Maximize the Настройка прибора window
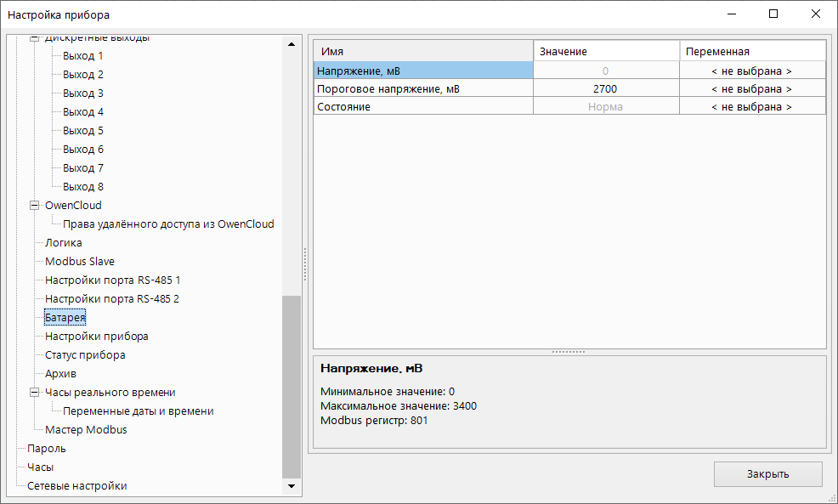Image resolution: width=838 pixels, height=504 pixels. (773, 14)
